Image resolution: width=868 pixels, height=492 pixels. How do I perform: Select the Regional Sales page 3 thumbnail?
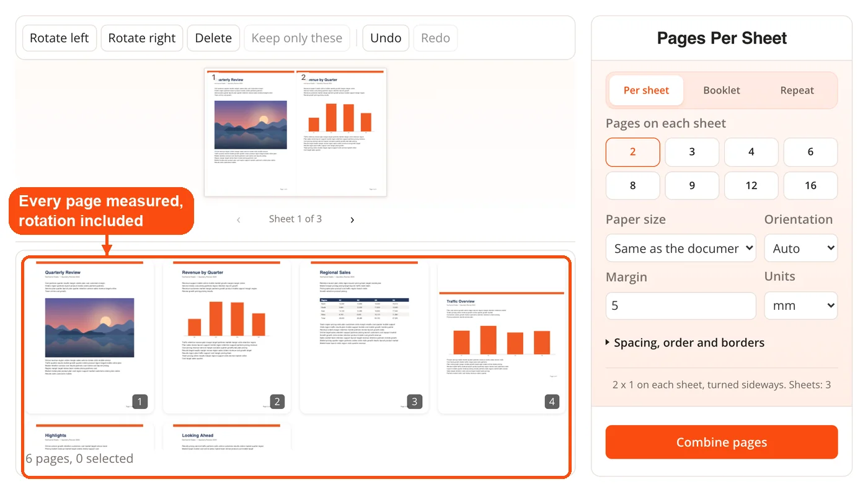coord(364,336)
